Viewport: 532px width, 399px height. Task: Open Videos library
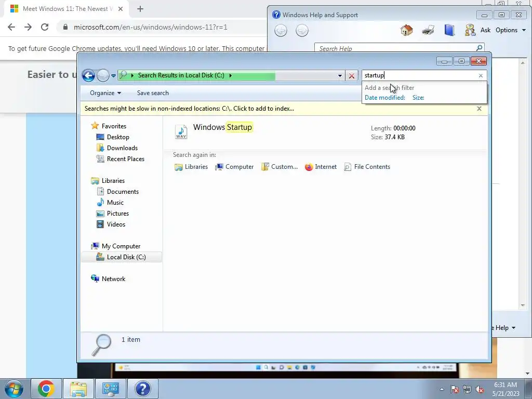point(111,224)
